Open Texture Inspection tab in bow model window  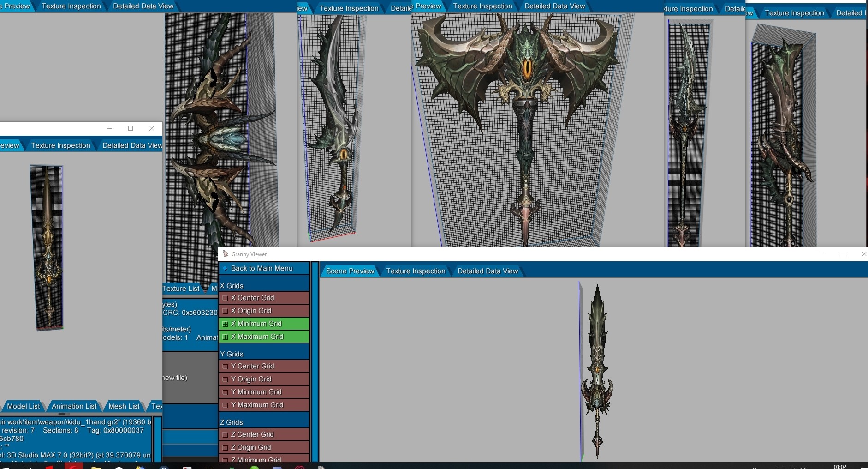pyautogui.click(x=71, y=6)
